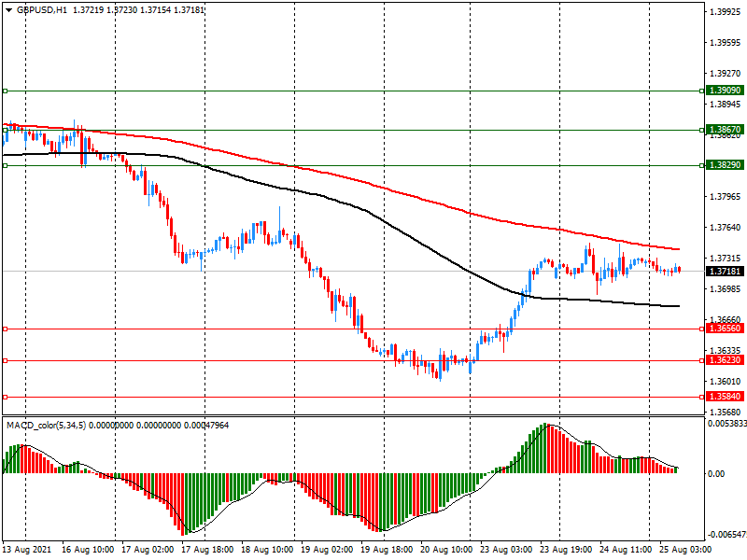Click the 18 Aug 10:00 time label
Image resolution: width=747 pixels, height=560 pixels.
pyautogui.click(x=267, y=550)
